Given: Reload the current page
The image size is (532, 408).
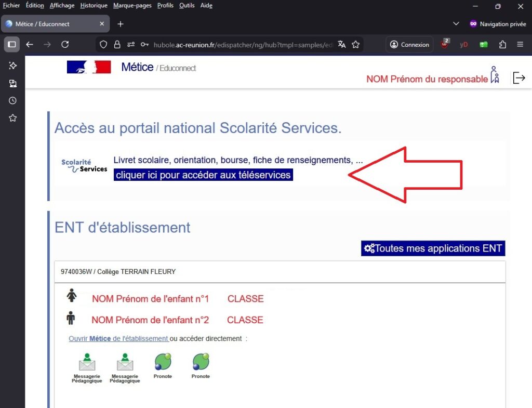Looking at the screenshot, I should pos(65,45).
